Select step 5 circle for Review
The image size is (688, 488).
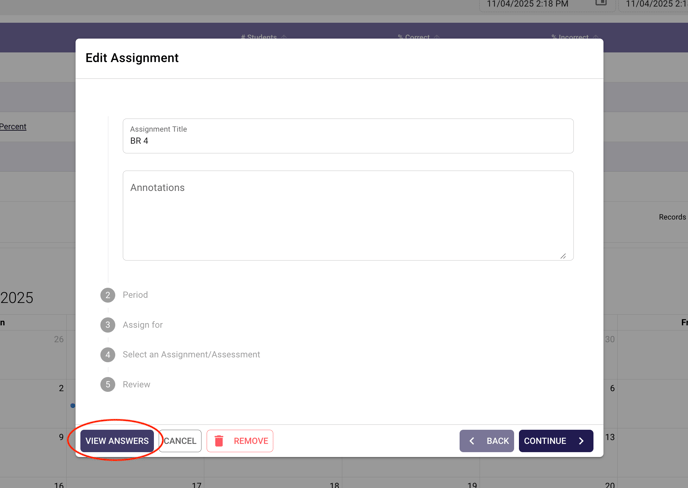point(108,385)
